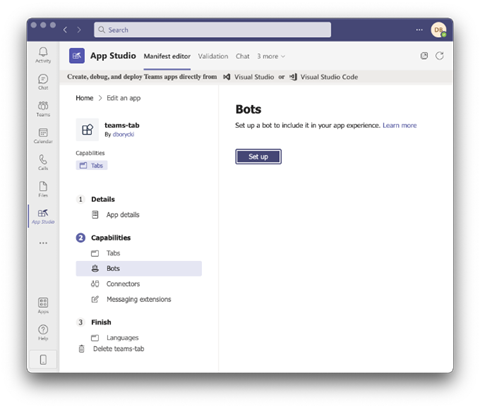
Task: Go back with the left arrow
Action: [65, 30]
